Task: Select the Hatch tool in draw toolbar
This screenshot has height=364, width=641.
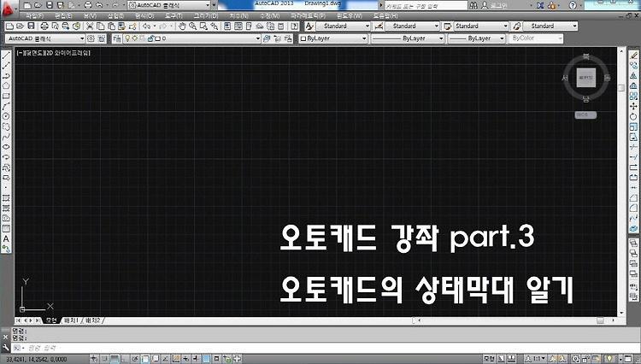Action: click(6, 198)
